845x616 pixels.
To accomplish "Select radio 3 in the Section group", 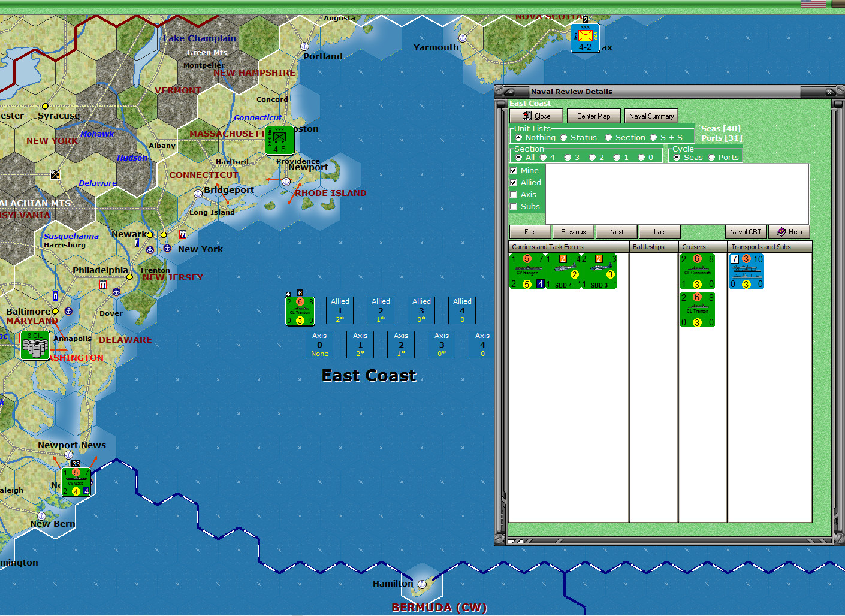I will (x=568, y=158).
